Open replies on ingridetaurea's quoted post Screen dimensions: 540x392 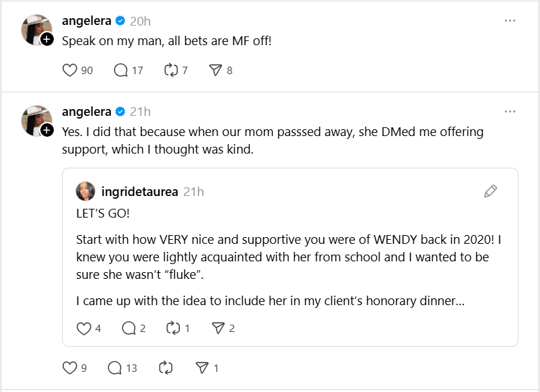(x=129, y=328)
